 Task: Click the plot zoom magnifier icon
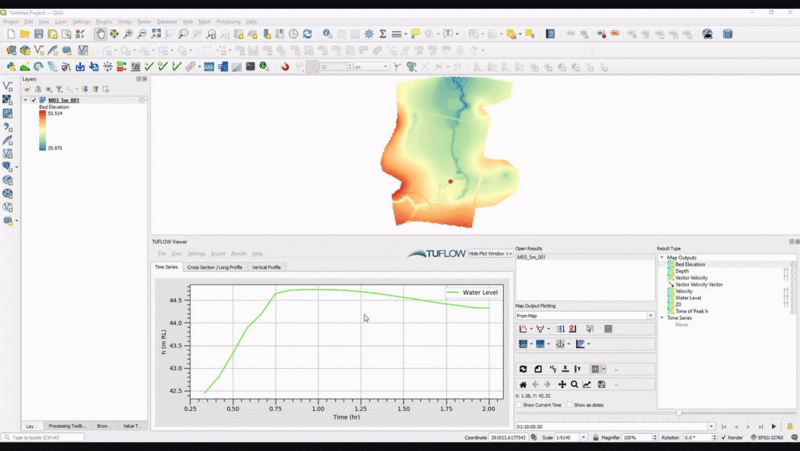[575, 384]
